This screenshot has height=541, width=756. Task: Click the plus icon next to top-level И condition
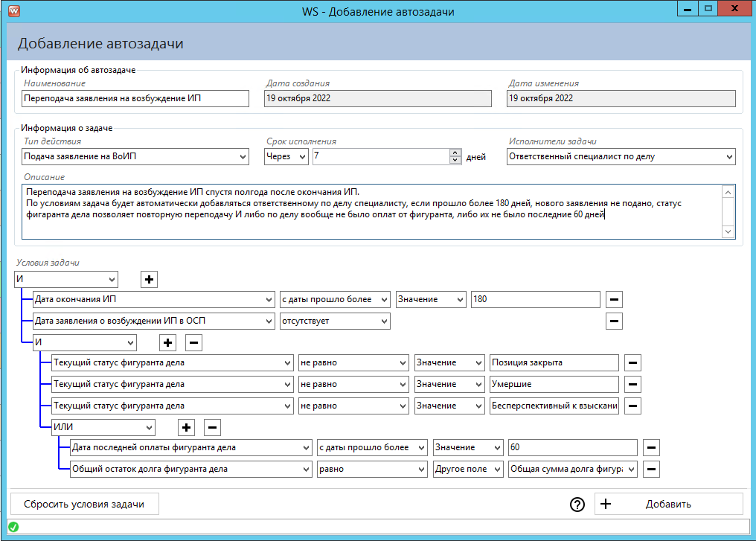[150, 279]
